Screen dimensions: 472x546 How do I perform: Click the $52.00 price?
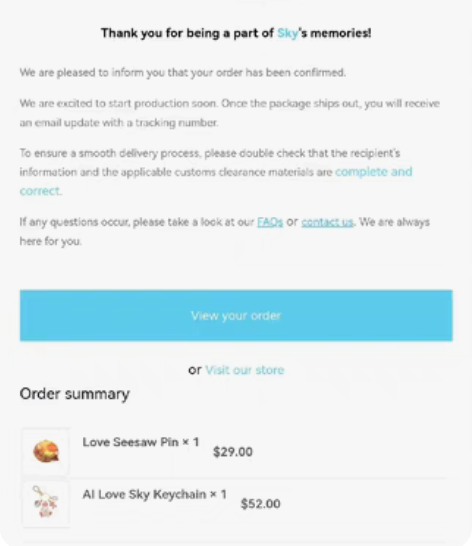261,504
